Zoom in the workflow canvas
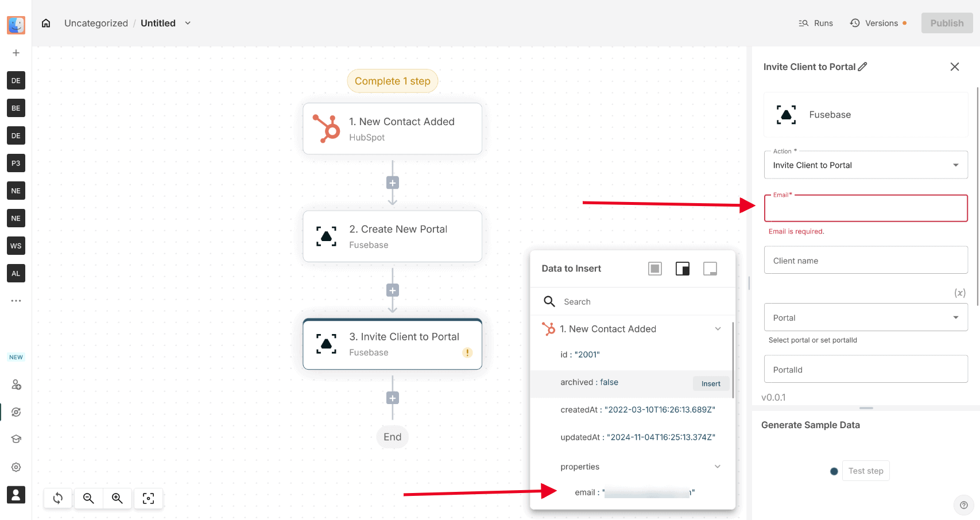980x520 pixels. [x=117, y=498]
